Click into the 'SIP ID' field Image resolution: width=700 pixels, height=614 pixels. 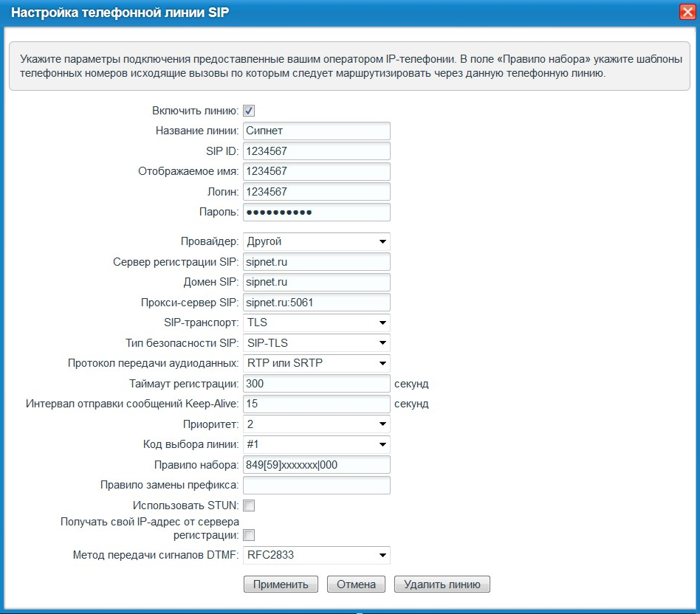[315, 151]
